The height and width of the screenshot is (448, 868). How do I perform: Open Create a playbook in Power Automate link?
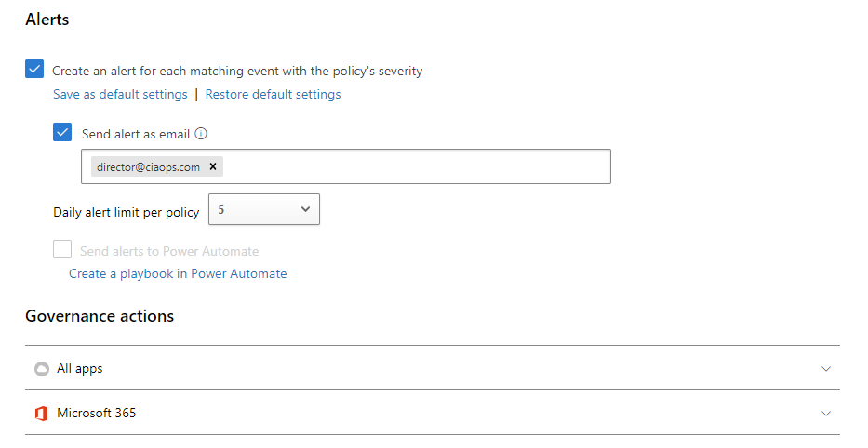[178, 273]
